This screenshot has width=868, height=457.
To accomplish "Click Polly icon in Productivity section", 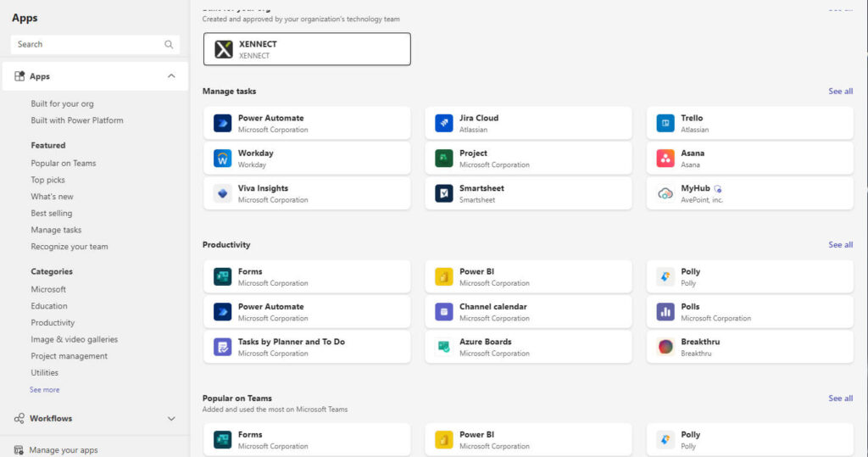I will pos(665,276).
